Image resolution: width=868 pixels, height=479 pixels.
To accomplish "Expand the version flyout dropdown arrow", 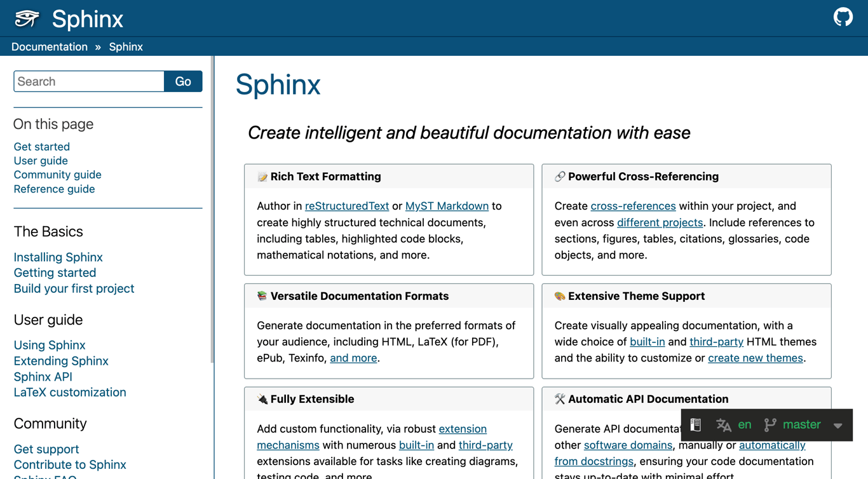I will tap(838, 426).
